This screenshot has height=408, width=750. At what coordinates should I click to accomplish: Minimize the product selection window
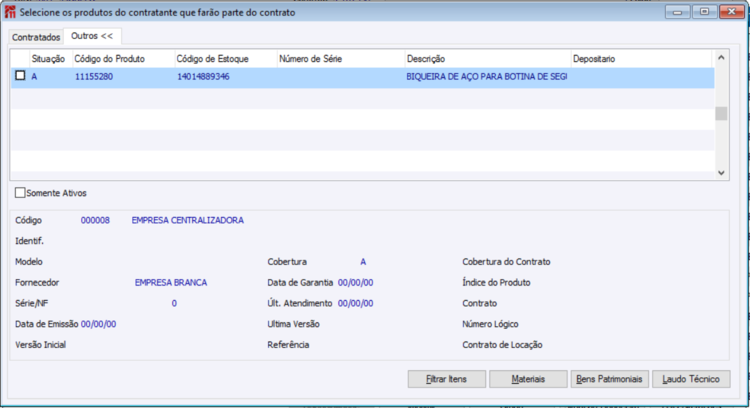coord(677,12)
